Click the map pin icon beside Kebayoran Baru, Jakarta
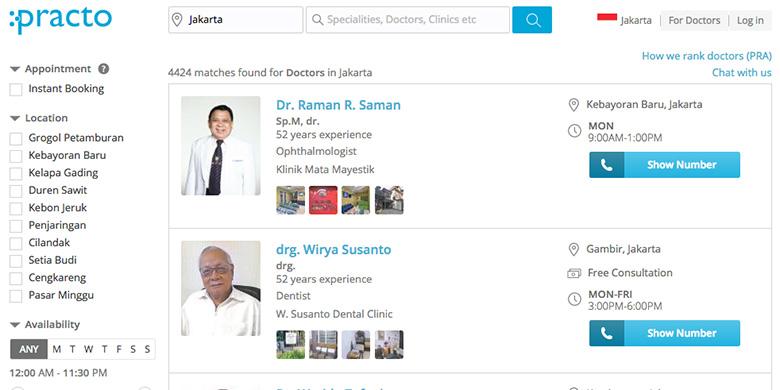This screenshot has height=390, width=780. pyautogui.click(x=574, y=105)
